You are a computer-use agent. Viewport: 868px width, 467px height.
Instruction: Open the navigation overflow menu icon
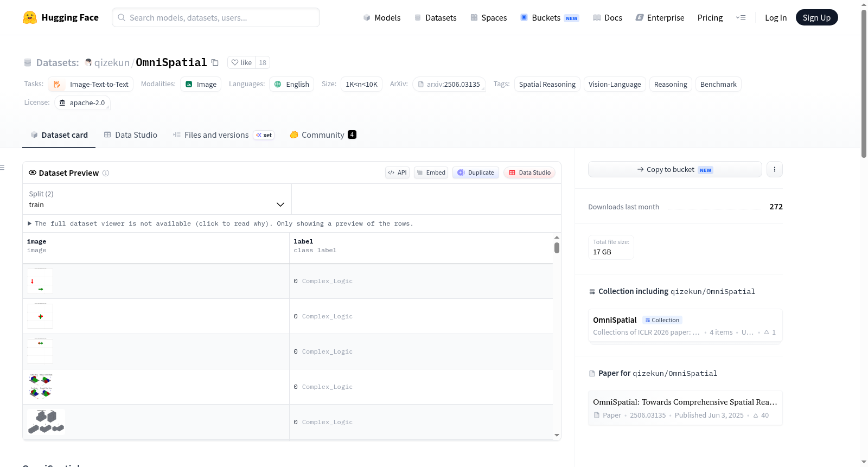click(741, 17)
